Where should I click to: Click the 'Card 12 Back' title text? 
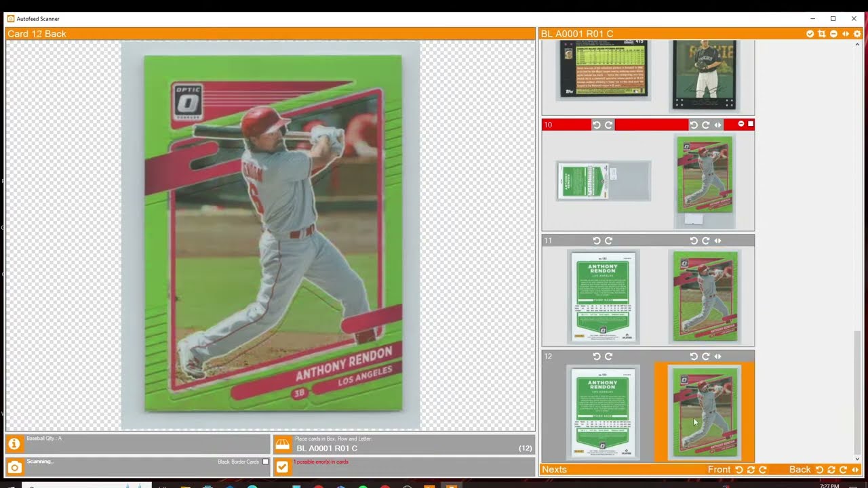click(37, 34)
